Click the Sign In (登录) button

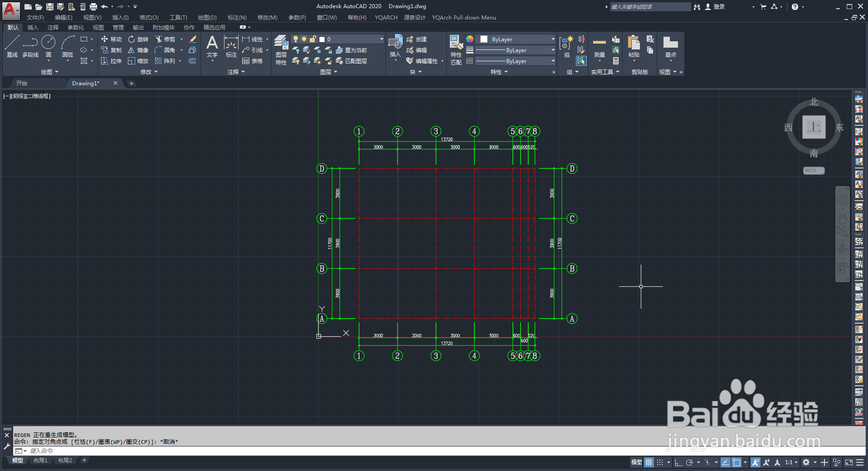(715, 7)
